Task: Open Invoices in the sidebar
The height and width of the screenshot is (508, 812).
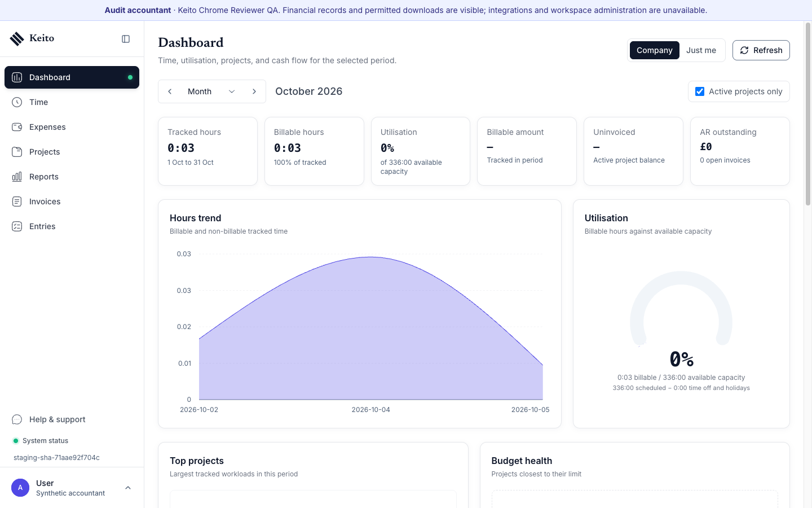Action: click(72, 202)
